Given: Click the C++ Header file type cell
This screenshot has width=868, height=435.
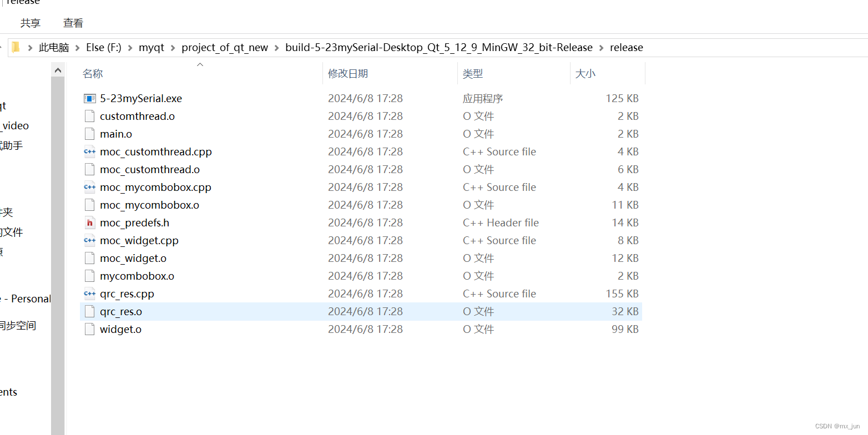Looking at the screenshot, I should [501, 222].
